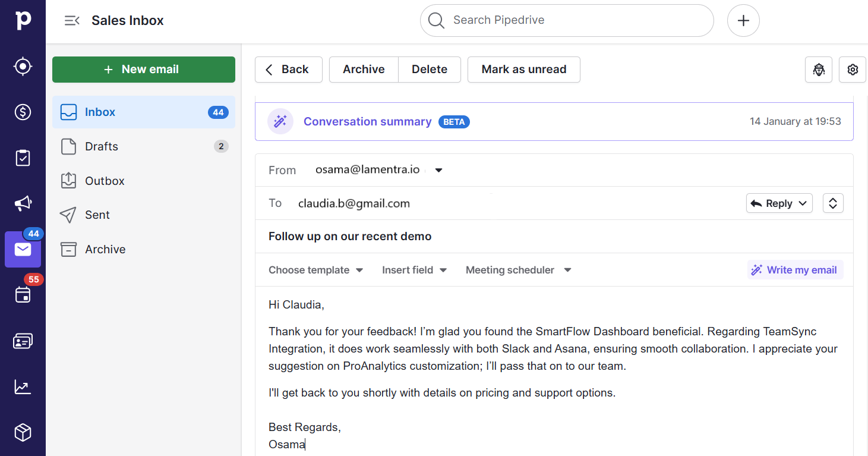Open the Leads section from the sidebar
The height and width of the screenshot is (456, 868).
(23, 66)
